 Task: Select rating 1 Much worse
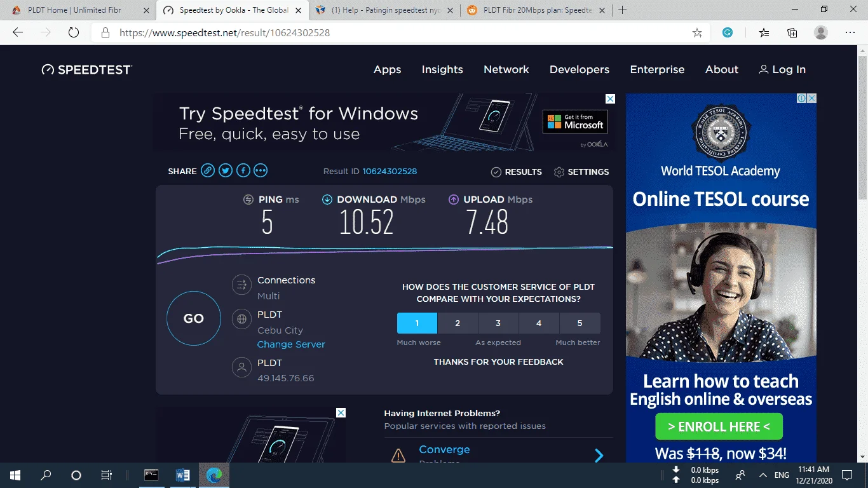[417, 323]
